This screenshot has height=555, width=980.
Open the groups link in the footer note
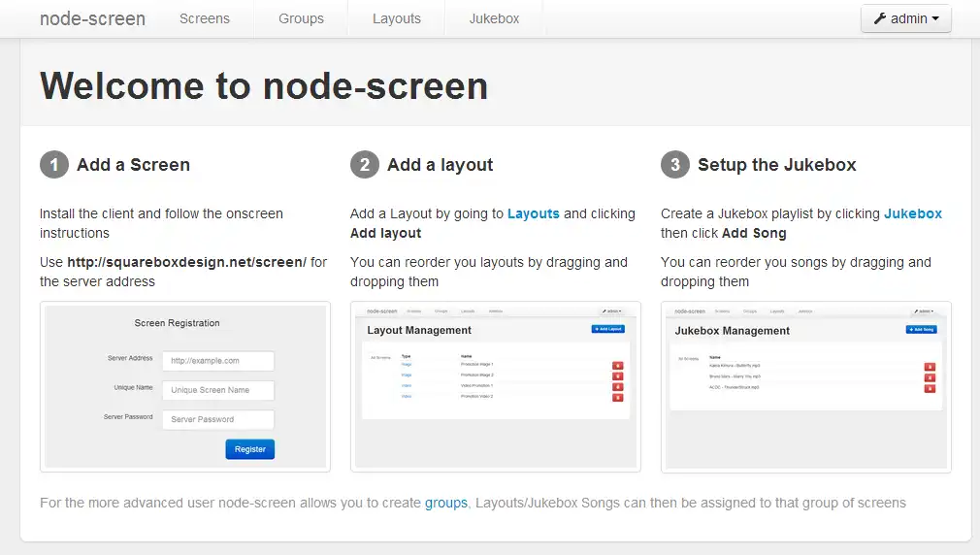click(x=446, y=503)
